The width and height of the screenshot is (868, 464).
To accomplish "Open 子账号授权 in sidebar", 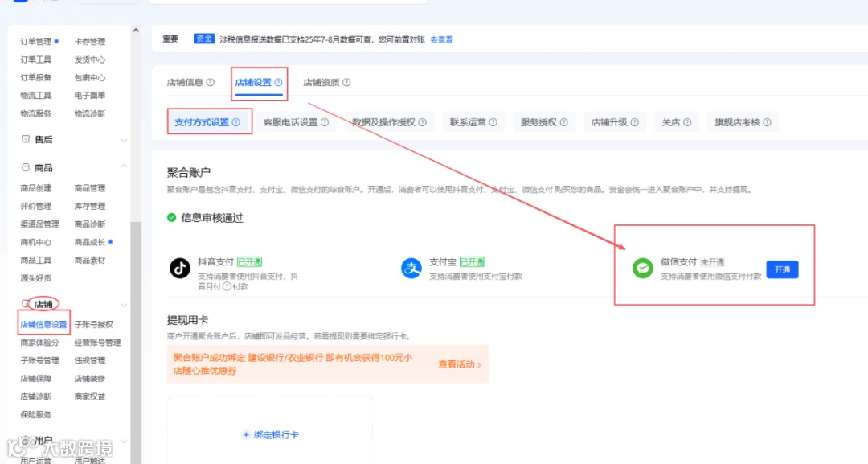I will [x=93, y=324].
